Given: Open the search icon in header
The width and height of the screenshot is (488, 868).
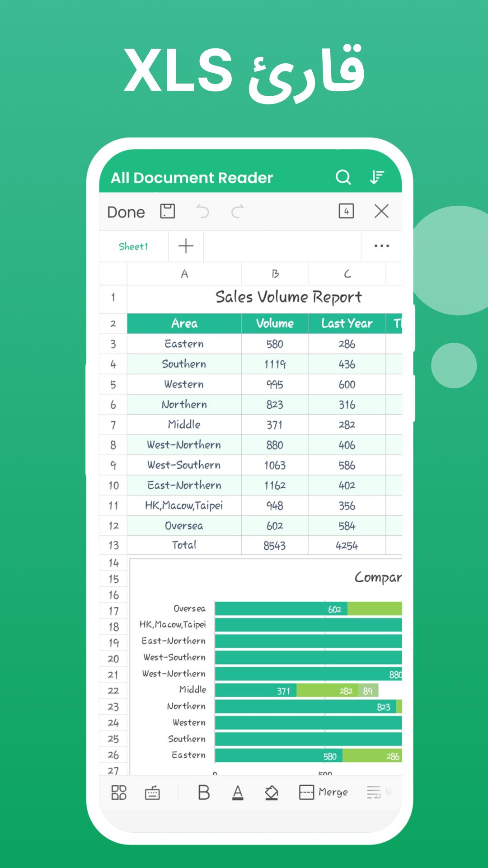Looking at the screenshot, I should click(343, 177).
